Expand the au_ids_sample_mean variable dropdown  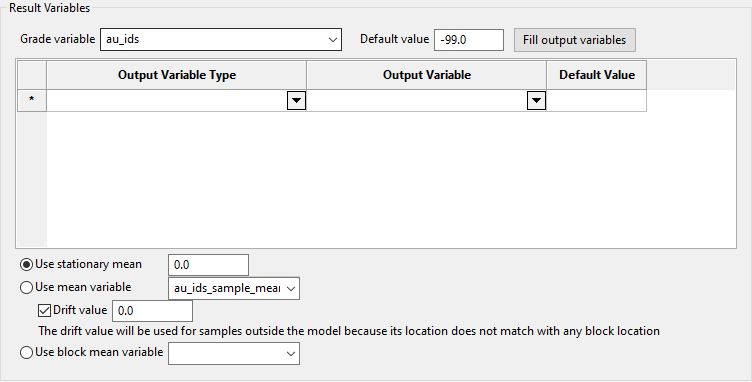234,288
